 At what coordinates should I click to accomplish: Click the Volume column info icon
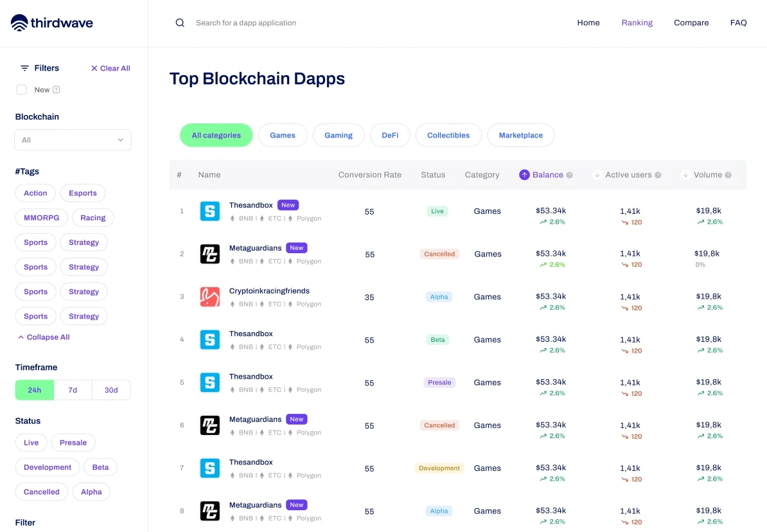tap(728, 175)
